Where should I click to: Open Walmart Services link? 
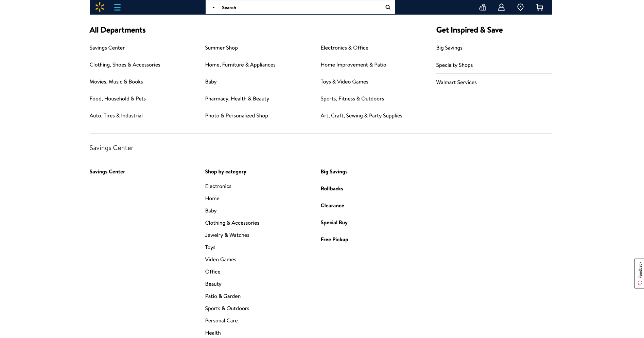tap(456, 82)
